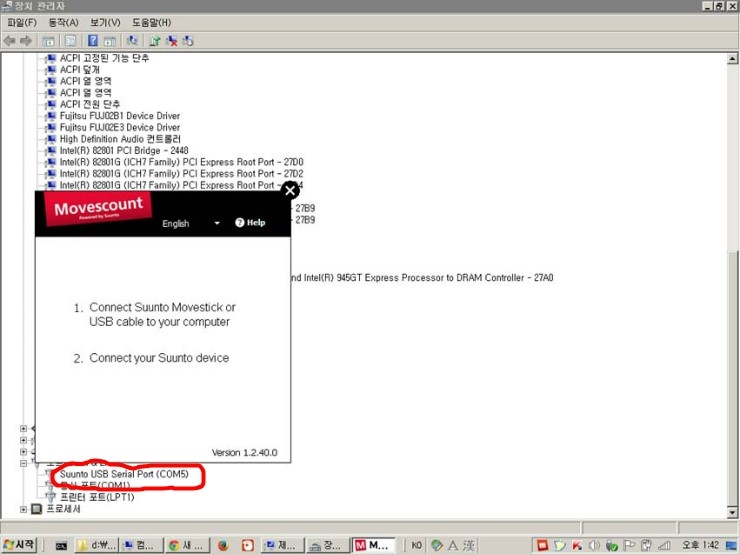Select ACPI 전원 단추 device
Screen dimensions: 740x555
pos(90,104)
